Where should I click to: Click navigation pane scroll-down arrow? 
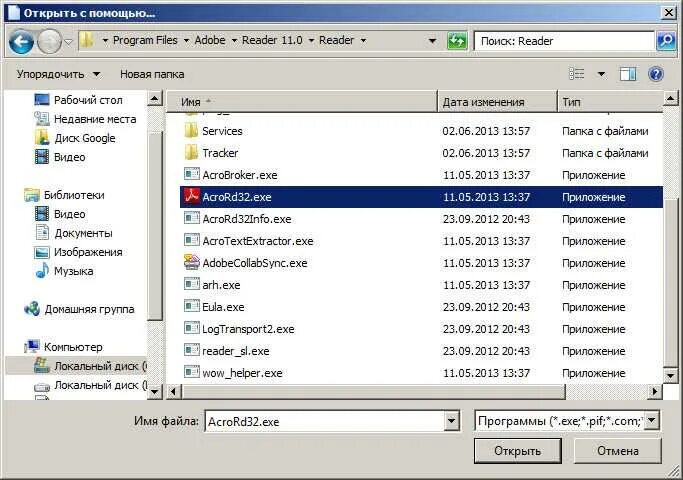tap(154, 392)
